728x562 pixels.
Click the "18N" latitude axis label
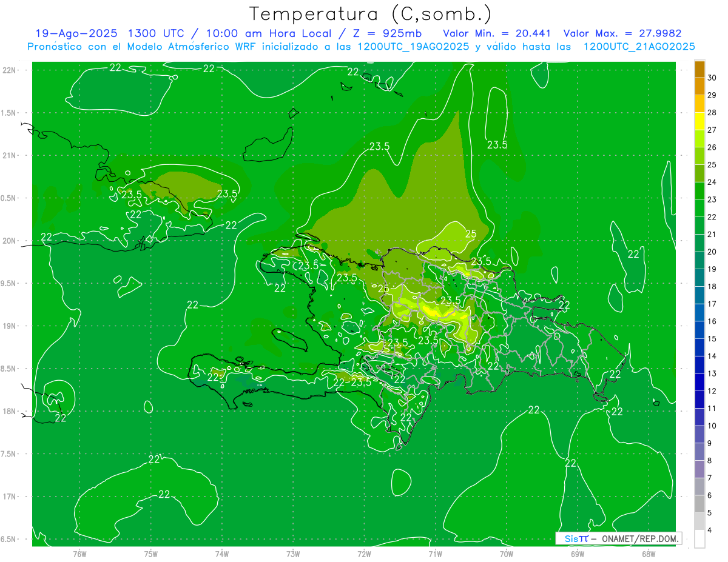(10, 412)
